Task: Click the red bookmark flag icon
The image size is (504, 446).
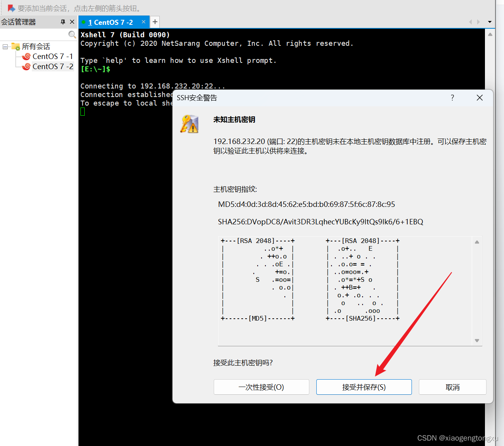Action: coord(11,8)
